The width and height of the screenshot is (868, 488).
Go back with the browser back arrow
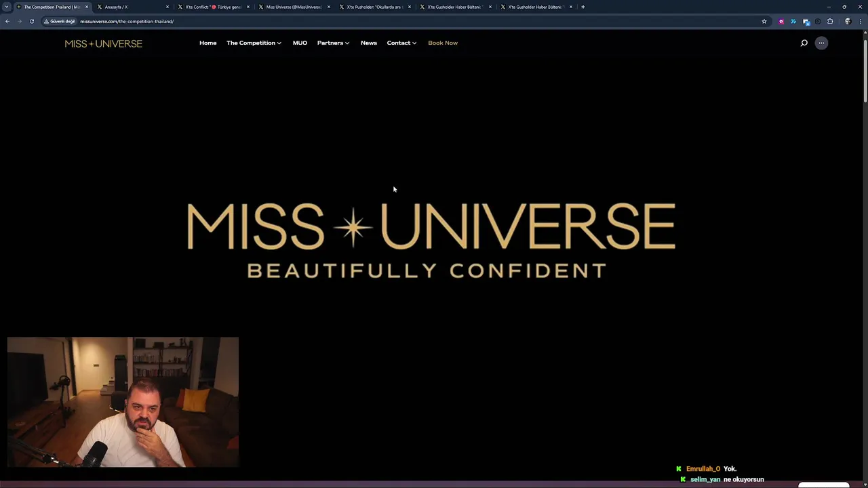7,21
